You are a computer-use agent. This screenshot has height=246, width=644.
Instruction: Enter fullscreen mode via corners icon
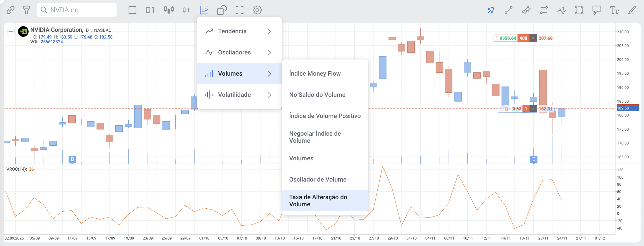coord(240,10)
